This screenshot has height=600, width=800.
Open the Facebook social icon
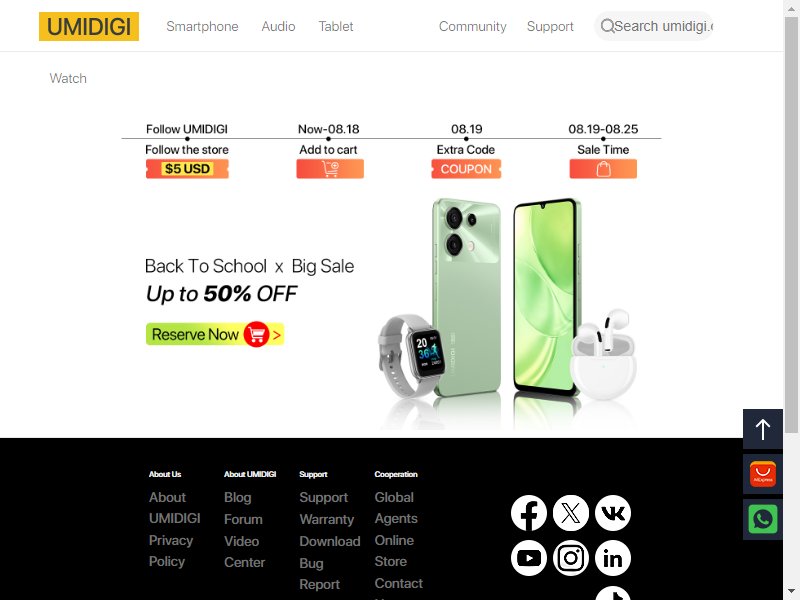click(x=529, y=513)
